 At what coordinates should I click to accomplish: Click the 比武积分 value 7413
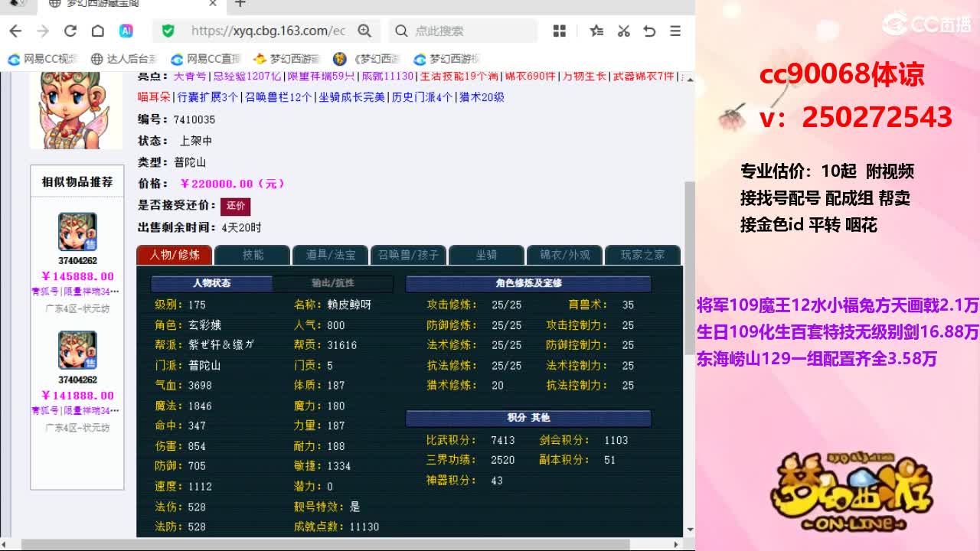503,440
